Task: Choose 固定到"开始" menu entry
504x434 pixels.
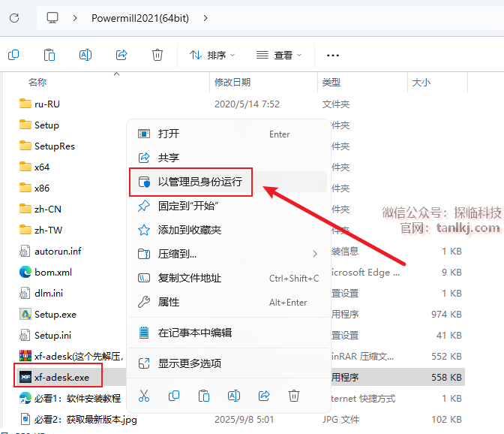Action: [229, 206]
